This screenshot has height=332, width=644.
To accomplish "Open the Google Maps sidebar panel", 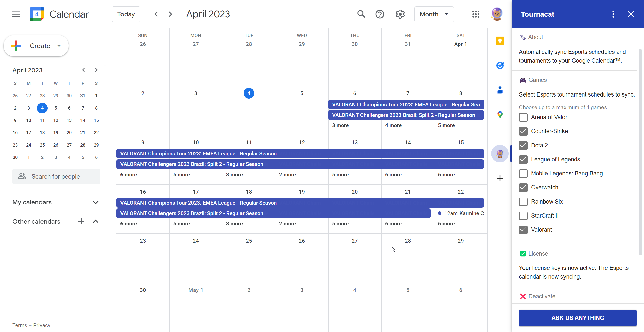I will (500, 115).
